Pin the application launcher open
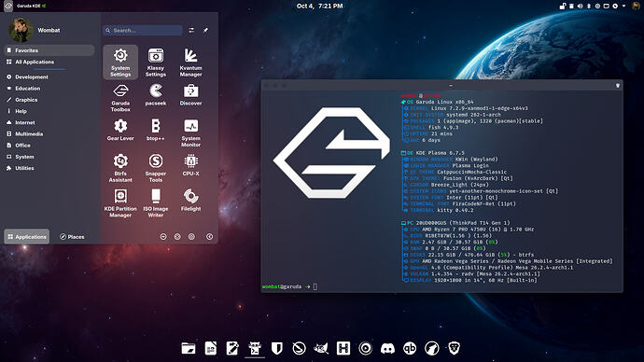The image size is (644, 362). [205, 30]
